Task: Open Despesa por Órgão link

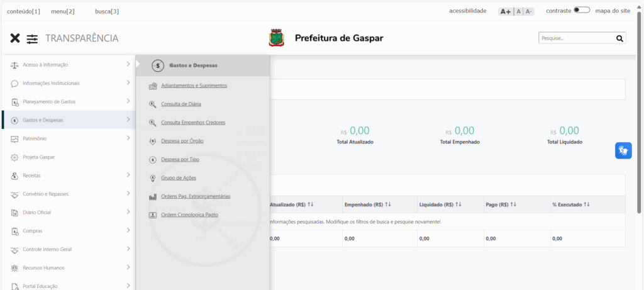Action: tap(182, 141)
